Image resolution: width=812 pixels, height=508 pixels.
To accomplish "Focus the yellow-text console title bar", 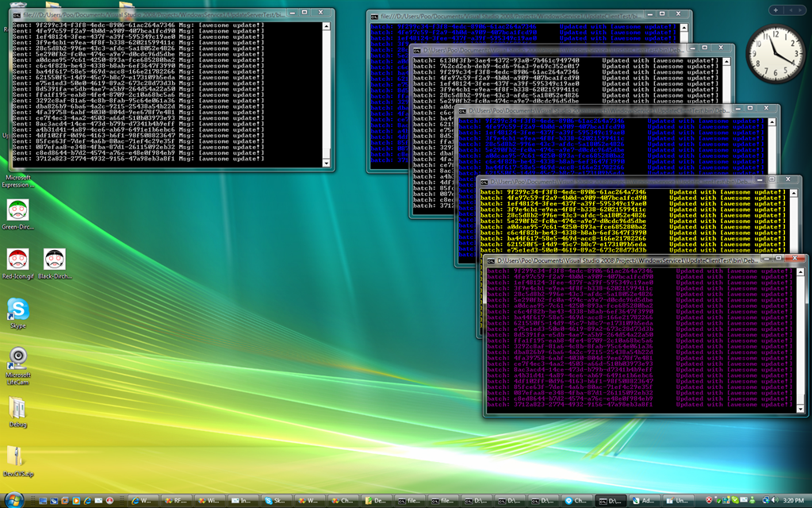I will coord(619,182).
